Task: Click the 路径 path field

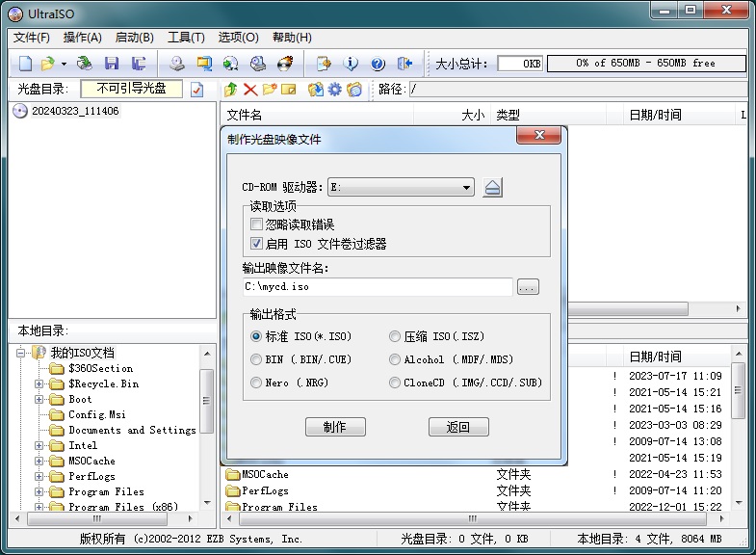Action: coord(578,90)
